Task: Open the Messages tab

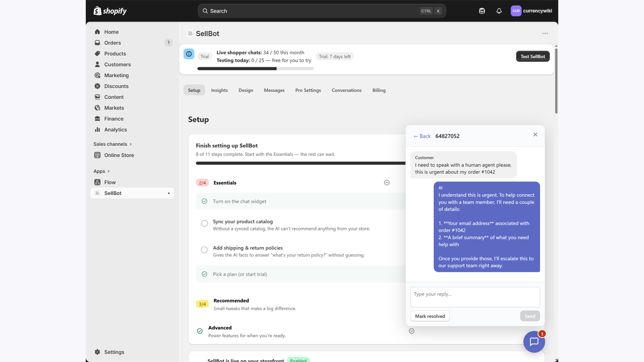Action: click(274, 90)
